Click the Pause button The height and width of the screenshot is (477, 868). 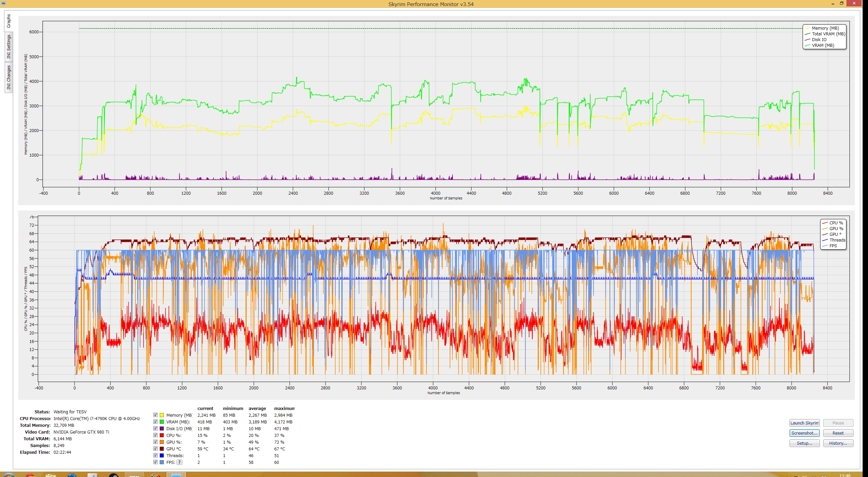pyautogui.click(x=838, y=423)
